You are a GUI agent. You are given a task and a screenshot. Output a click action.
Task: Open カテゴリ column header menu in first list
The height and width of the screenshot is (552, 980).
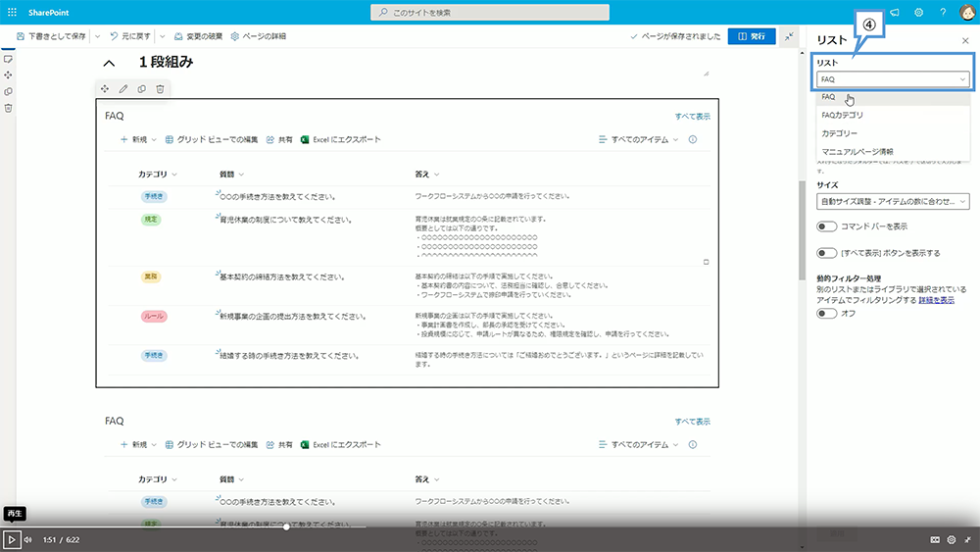click(158, 175)
